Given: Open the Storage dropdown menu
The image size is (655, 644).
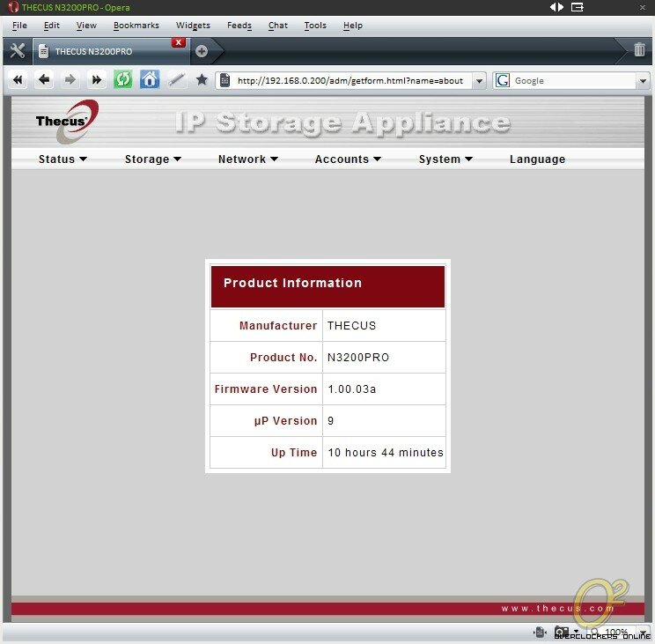Looking at the screenshot, I should coord(153,159).
